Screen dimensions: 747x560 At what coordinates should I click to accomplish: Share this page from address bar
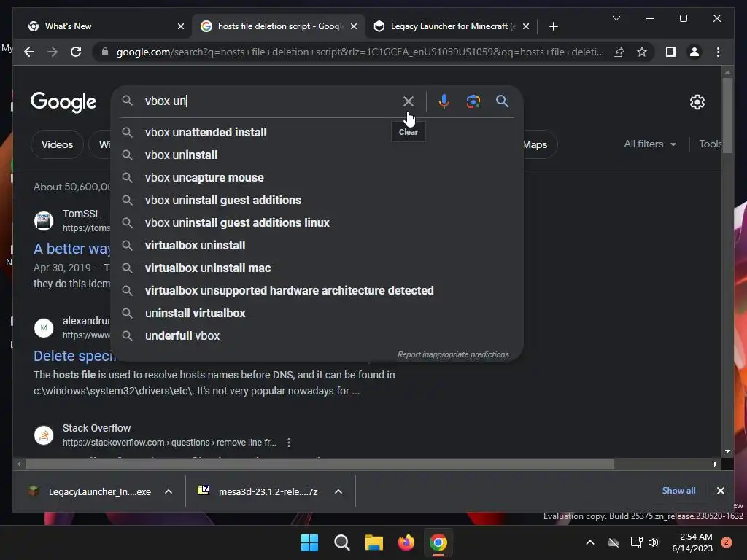pyautogui.click(x=619, y=52)
